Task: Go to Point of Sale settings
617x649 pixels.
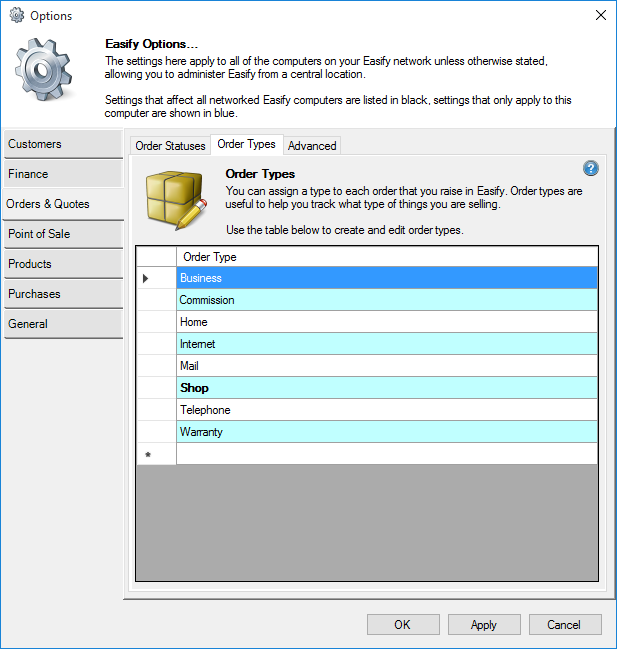Action: point(62,234)
